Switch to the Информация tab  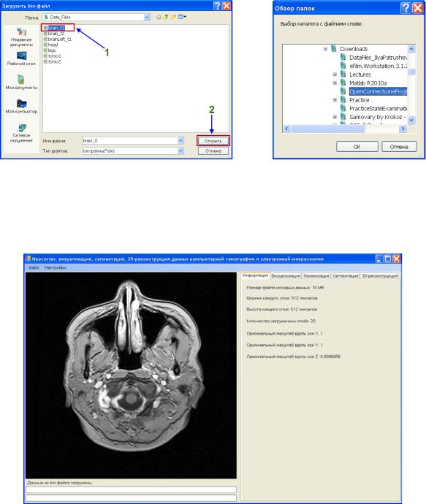(255, 275)
